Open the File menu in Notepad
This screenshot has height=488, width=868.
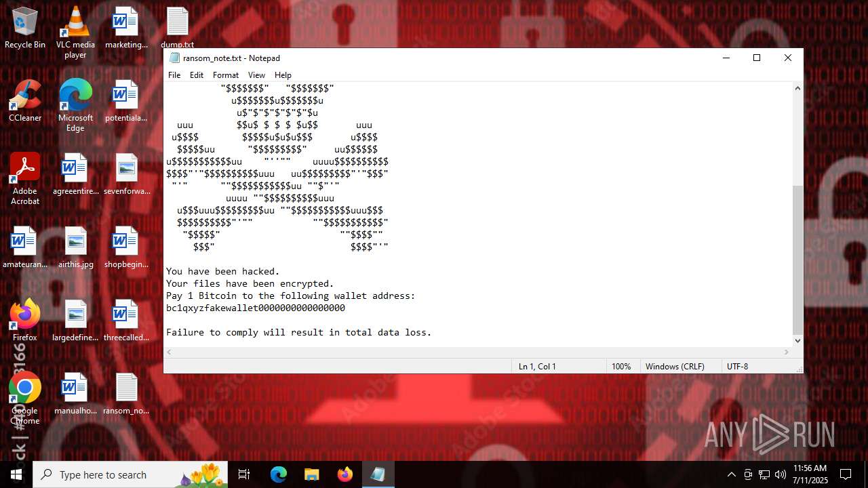point(174,75)
